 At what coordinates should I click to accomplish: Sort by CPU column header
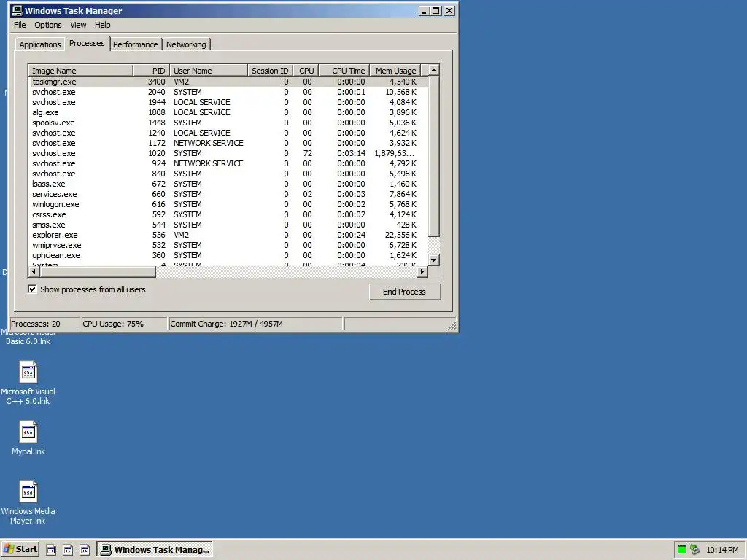click(x=306, y=71)
